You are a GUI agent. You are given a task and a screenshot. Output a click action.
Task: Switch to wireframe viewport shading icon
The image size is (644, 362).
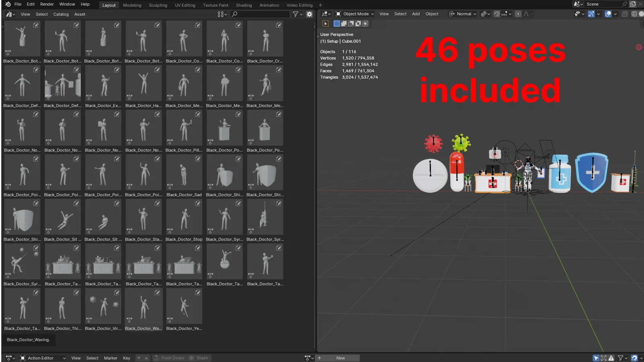[x=634, y=14]
